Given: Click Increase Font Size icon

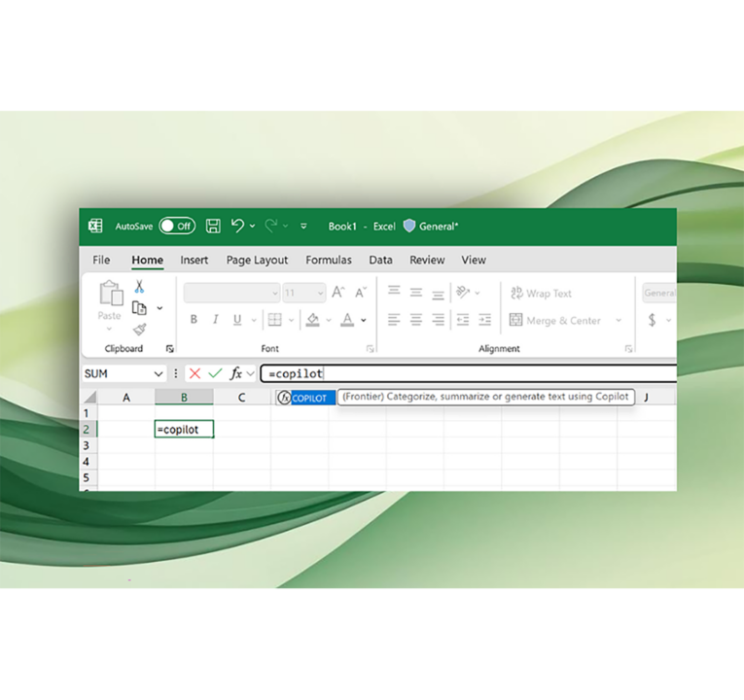Looking at the screenshot, I should (x=338, y=292).
